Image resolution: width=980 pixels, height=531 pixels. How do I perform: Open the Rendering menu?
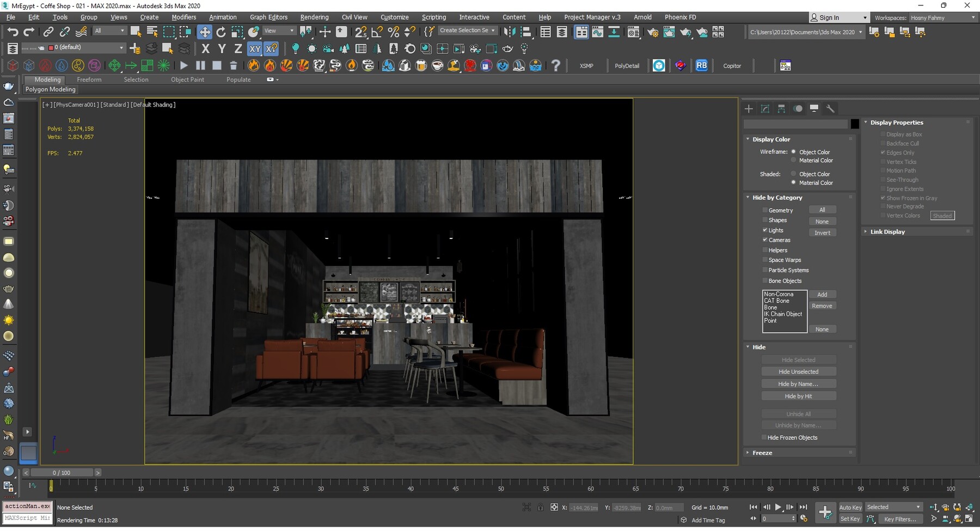314,17
